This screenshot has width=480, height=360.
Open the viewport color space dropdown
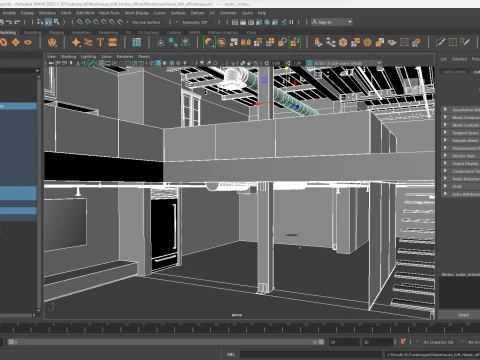(x=348, y=63)
